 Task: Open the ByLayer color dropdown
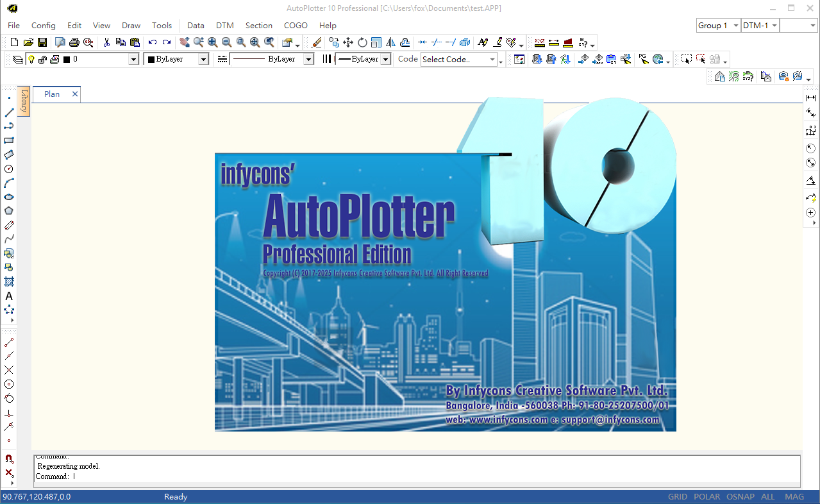203,59
